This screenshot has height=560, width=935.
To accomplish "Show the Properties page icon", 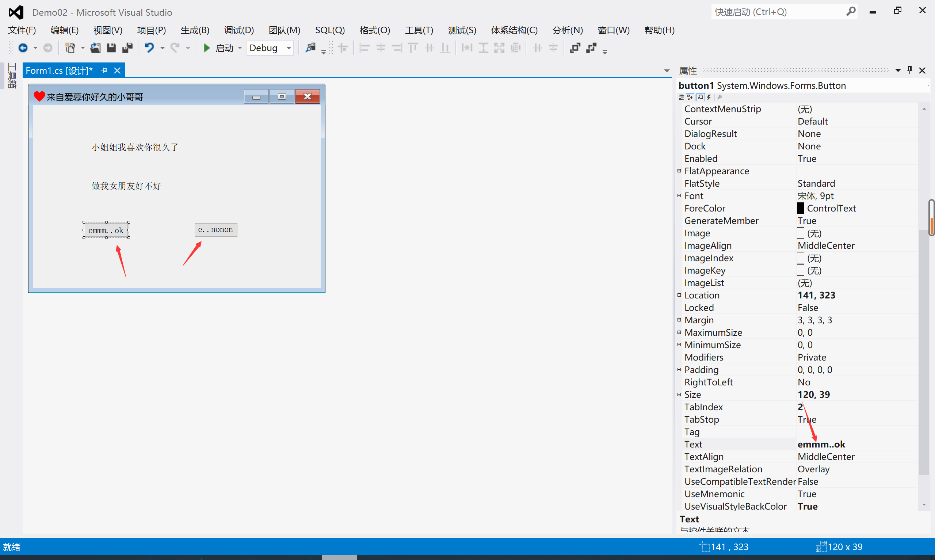I will (701, 98).
